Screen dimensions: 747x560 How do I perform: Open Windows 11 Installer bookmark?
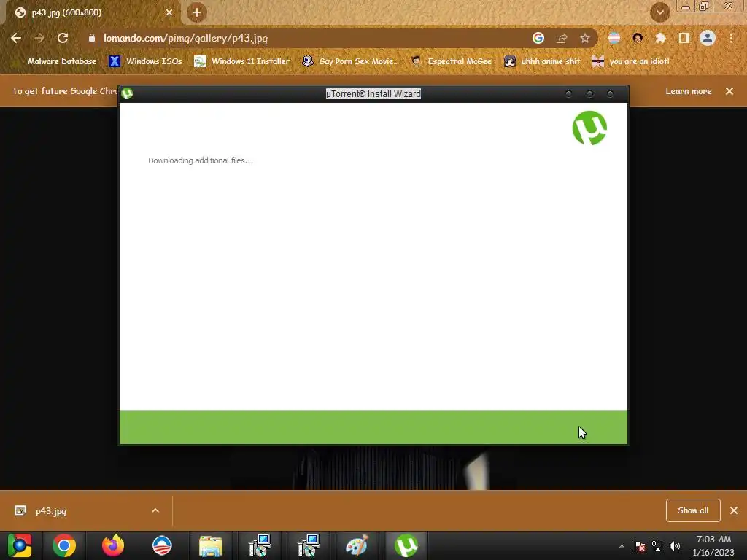coord(242,61)
